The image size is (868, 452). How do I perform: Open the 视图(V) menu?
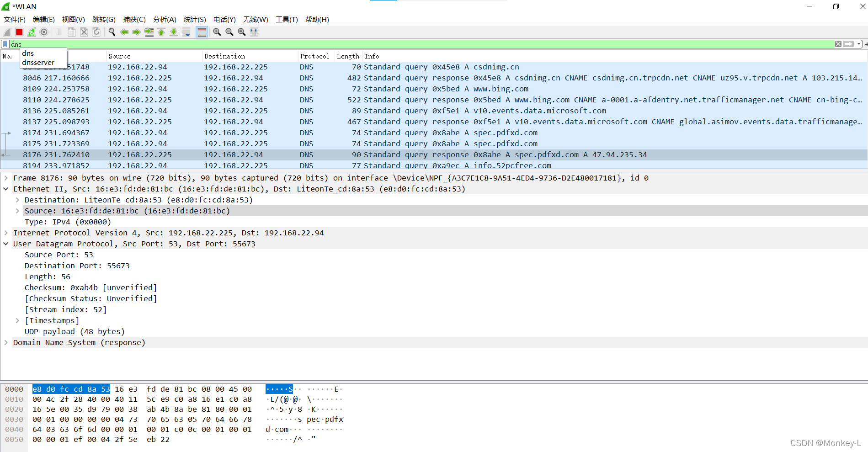coord(74,20)
